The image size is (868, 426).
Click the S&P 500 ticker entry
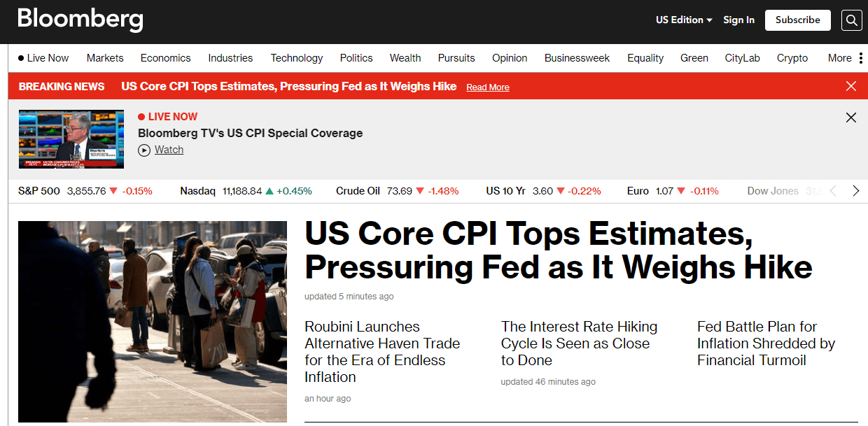(85, 191)
